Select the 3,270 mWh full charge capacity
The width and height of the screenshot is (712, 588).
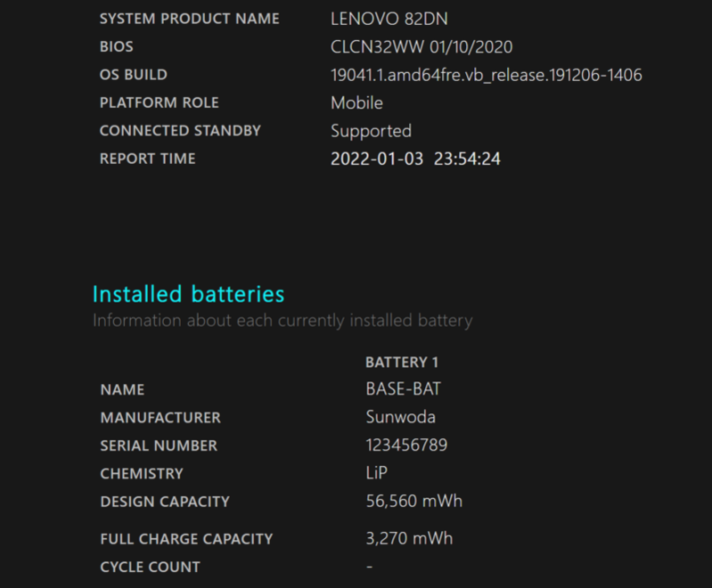coord(409,538)
